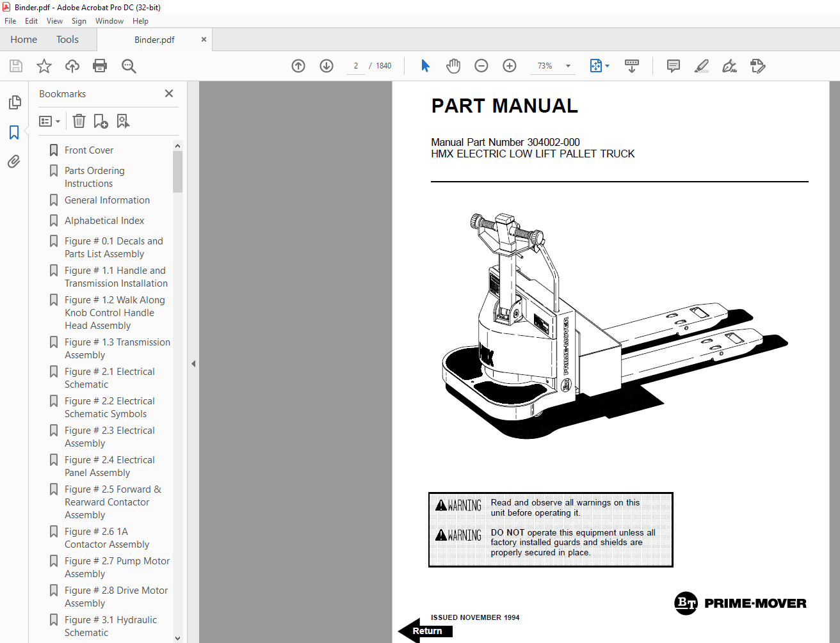Open the Help menu

point(140,21)
